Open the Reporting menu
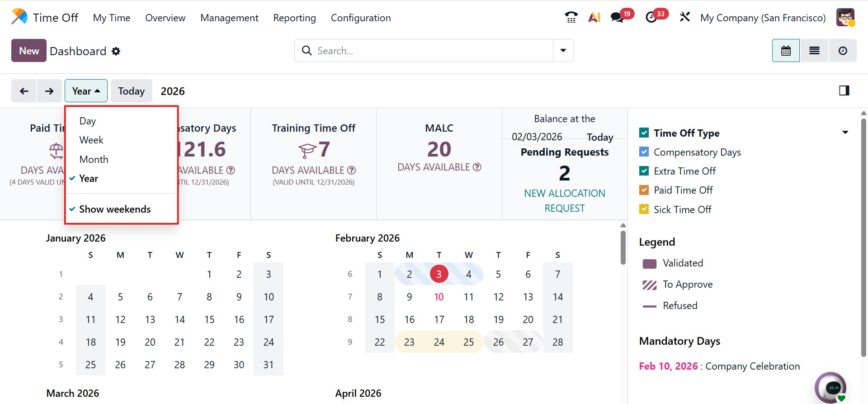 pos(294,18)
